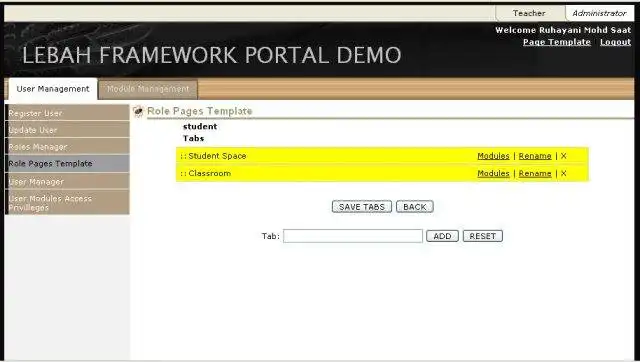Click the Lebah Framework Portal Demo title

[212, 55]
